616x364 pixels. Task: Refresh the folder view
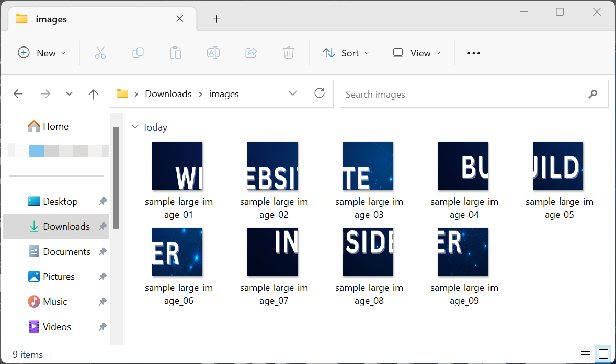pyautogui.click(x=320, y=94)
